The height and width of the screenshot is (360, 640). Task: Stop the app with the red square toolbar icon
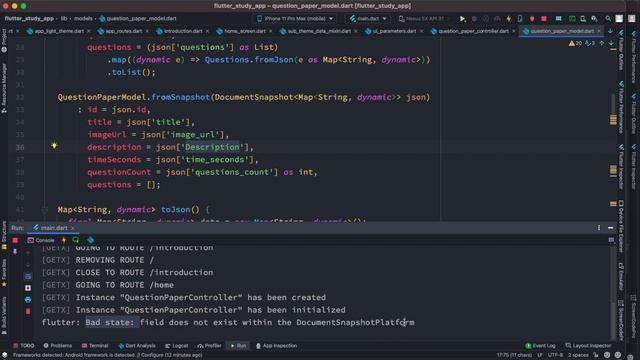544,19
